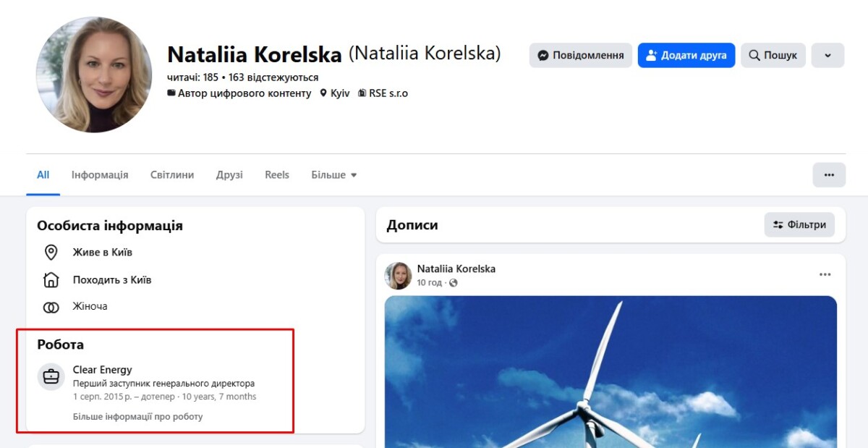Click the Пошук search button
The image size is (868, 448).
(x=773, y=56)
